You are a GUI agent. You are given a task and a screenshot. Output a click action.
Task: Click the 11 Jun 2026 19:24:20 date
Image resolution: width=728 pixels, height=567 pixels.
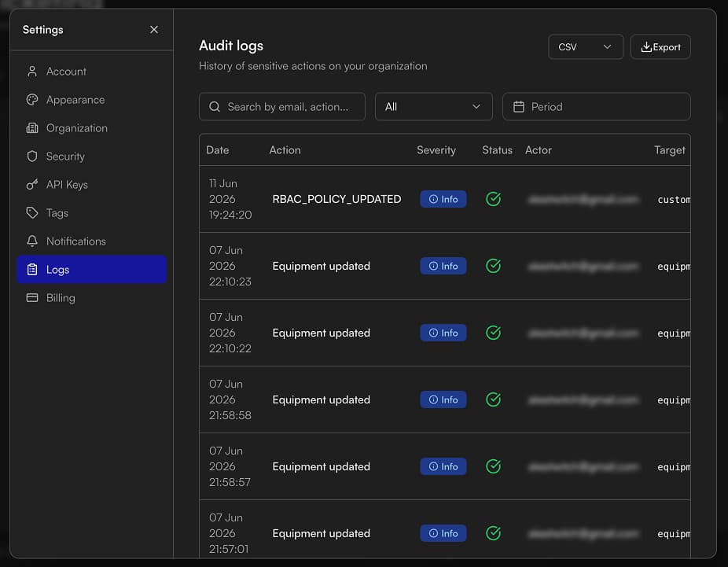coord(230,199)
